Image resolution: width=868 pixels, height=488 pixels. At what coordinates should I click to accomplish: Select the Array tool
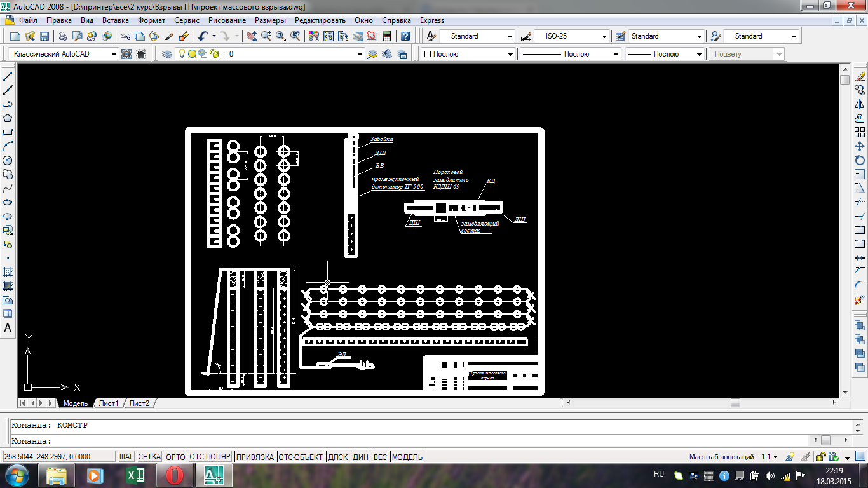pyautogui.click(x=860, y=132)
